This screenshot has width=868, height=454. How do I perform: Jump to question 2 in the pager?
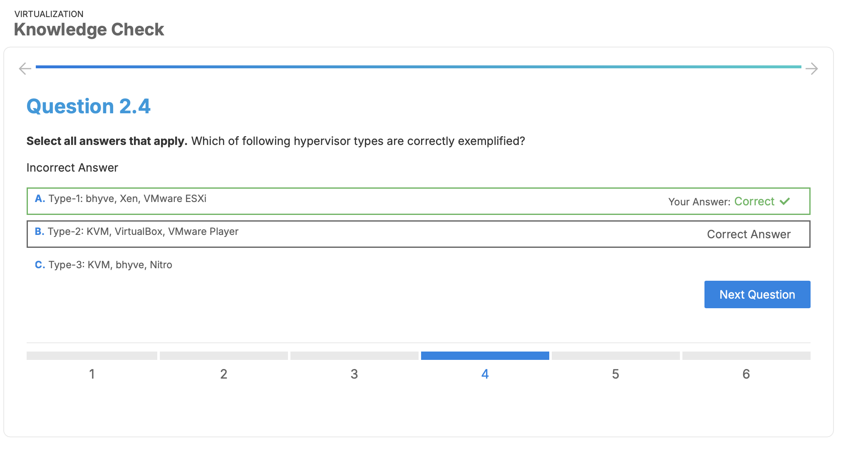pyautogui.click(x=223, y=374)
